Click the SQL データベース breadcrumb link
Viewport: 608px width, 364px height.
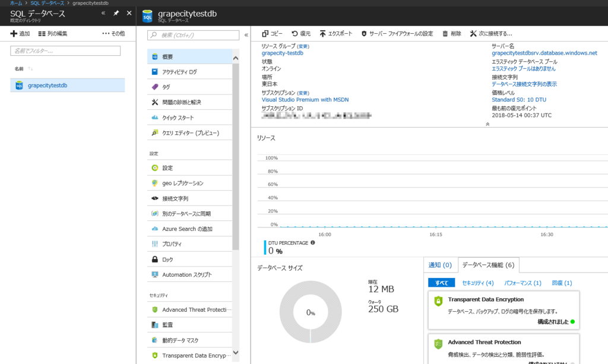pyautogui.click(x=47, y=3)
